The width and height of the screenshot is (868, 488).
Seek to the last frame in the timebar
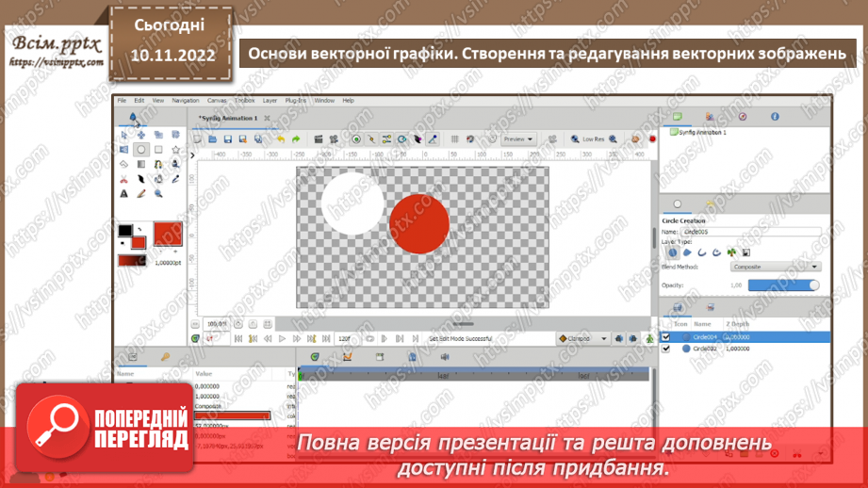tap(326, 338)
